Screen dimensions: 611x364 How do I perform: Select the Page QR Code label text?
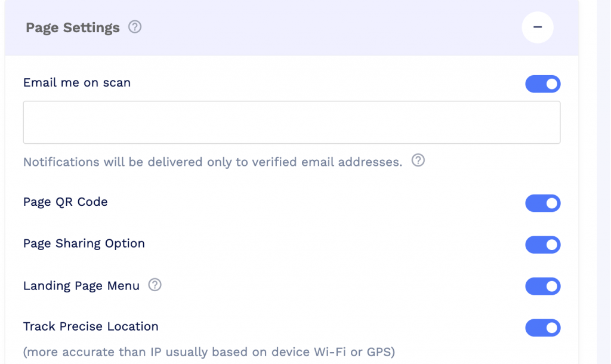(x=65, y=202)
